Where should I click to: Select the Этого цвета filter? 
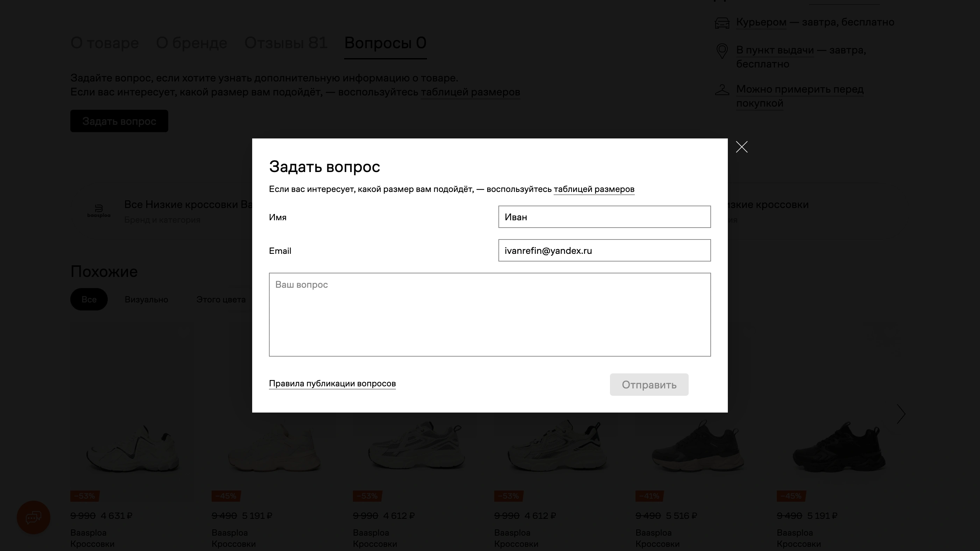coord(221,299)
